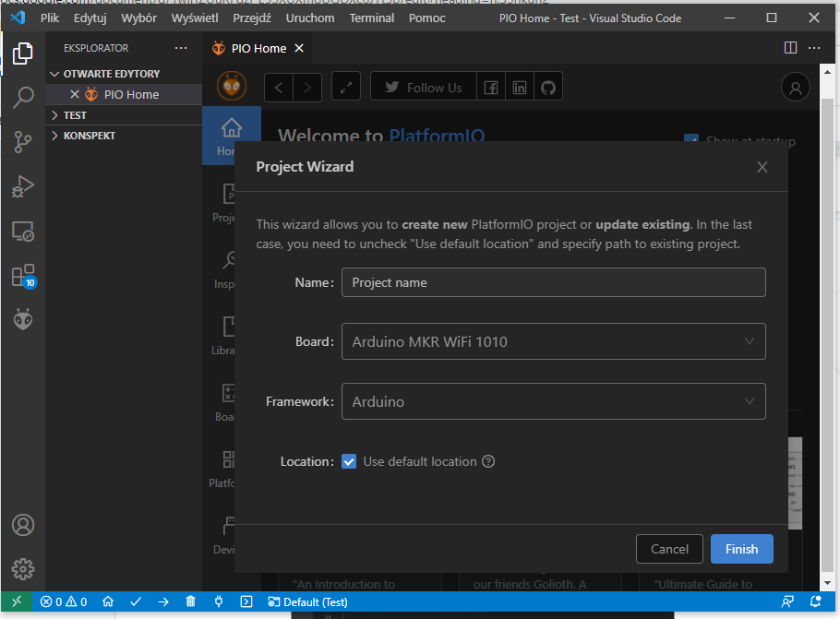Click Serial Monitor plug icon in status bar

click(219, 601)
